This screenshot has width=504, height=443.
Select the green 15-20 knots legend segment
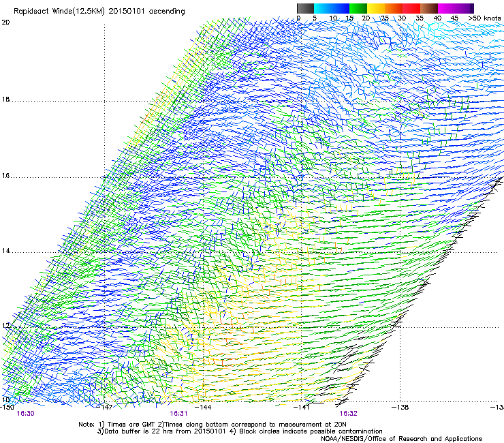pos(358,8)
